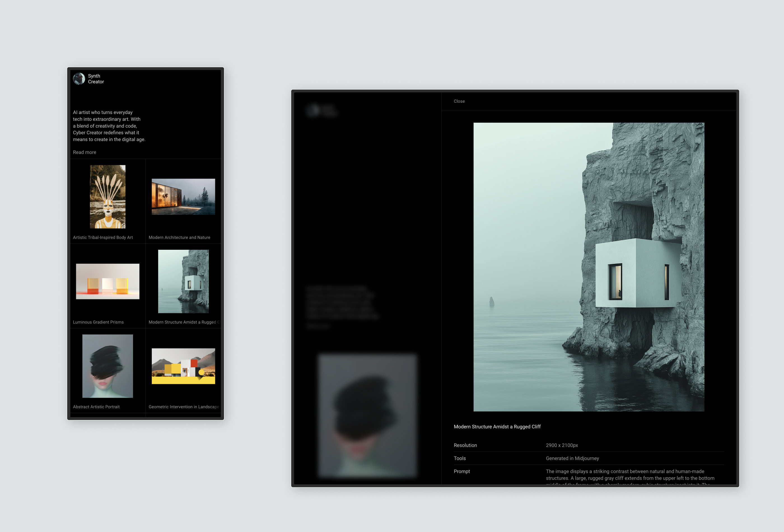
Task: Click the Close button on the artwork detail view
Action: [x=459, y=101]
